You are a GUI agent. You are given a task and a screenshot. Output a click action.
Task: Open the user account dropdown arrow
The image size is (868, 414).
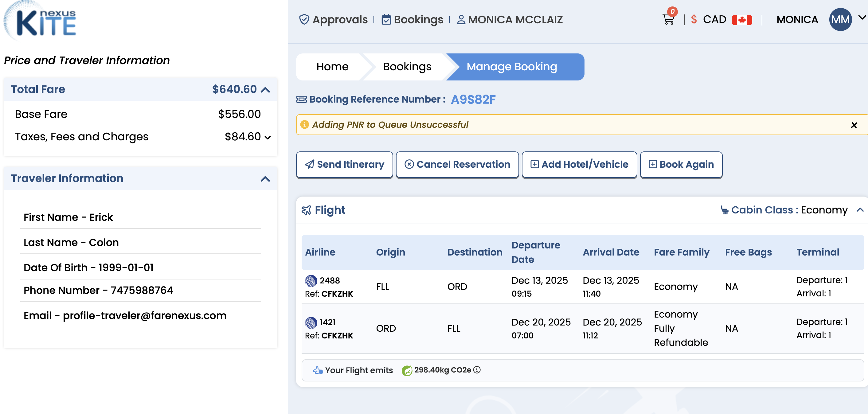pyautogui.click(x=862, y=18)
